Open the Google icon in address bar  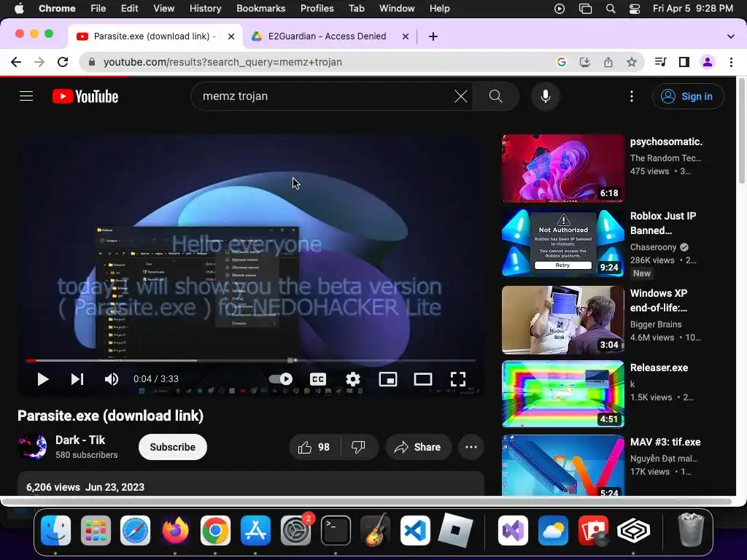tap(562, 62)
